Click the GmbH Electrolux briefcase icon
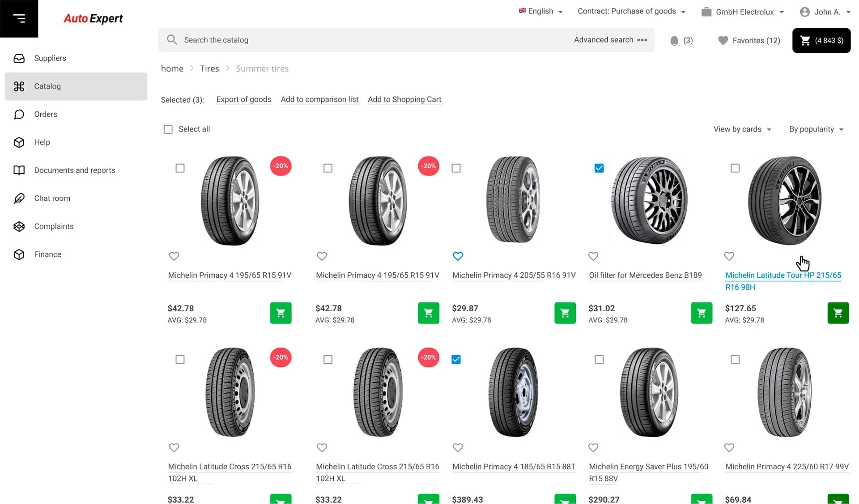This screenshot has width=859, height=504. coord(706,12)
